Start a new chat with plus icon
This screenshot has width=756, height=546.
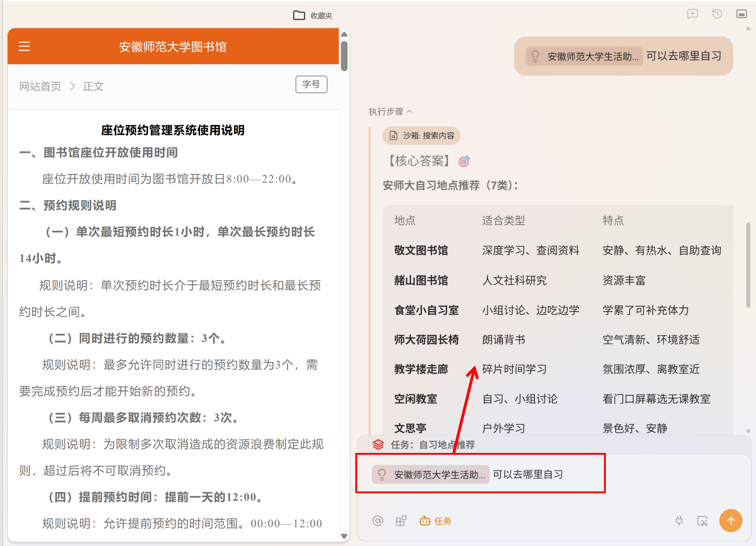692,14
